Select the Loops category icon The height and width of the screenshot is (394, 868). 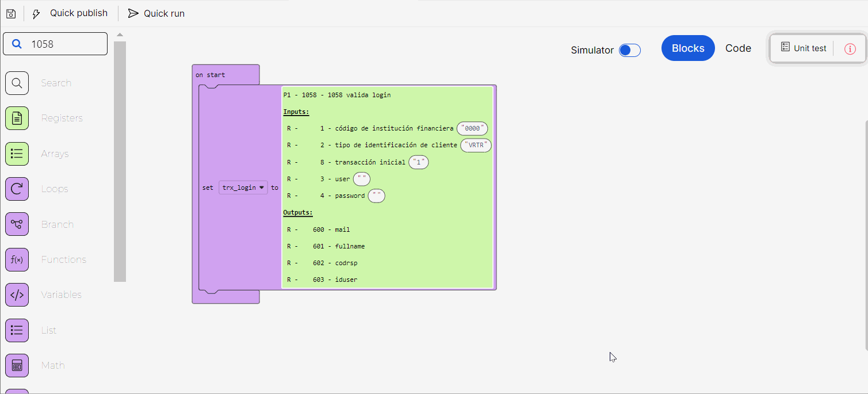(17, 189)
